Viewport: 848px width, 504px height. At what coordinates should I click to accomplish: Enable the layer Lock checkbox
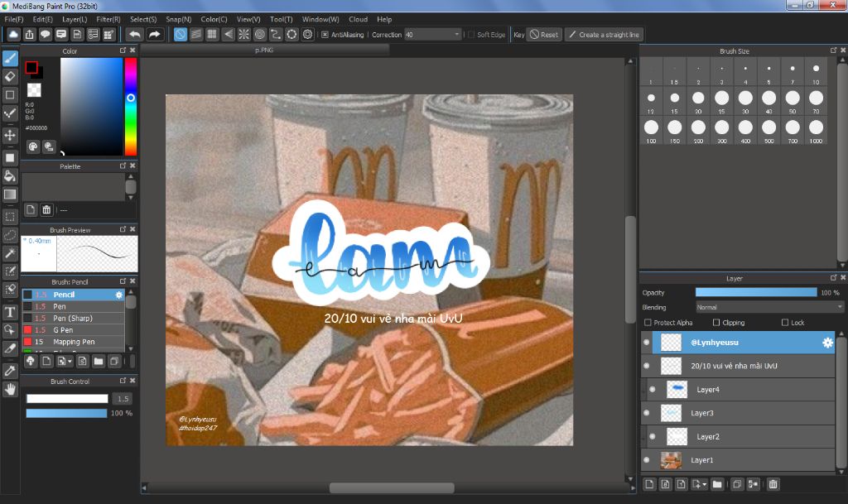tap(785, 323)
